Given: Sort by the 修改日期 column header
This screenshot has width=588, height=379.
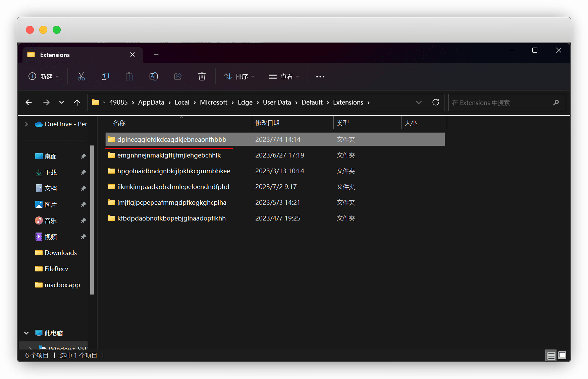Looking at the screenshot, I should click(x=267, y=123).
